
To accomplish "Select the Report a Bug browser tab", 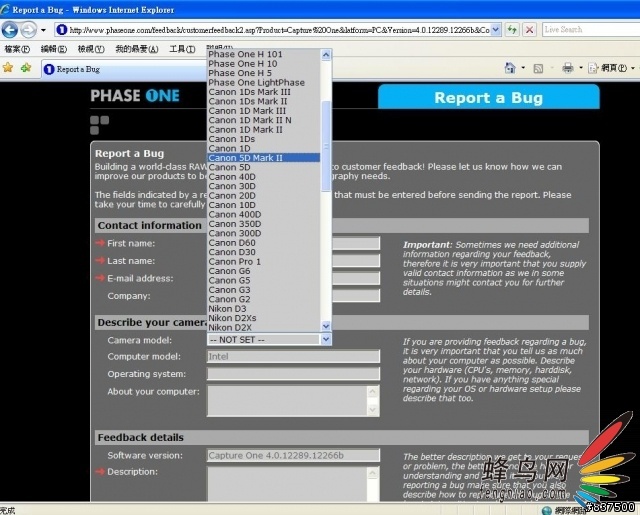I will coord(124,69).
